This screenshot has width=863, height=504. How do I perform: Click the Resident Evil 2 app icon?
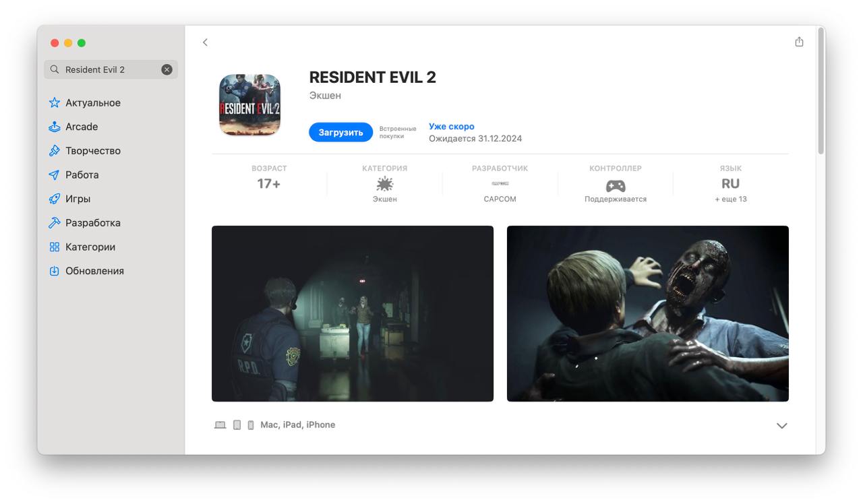click(249, 105)
